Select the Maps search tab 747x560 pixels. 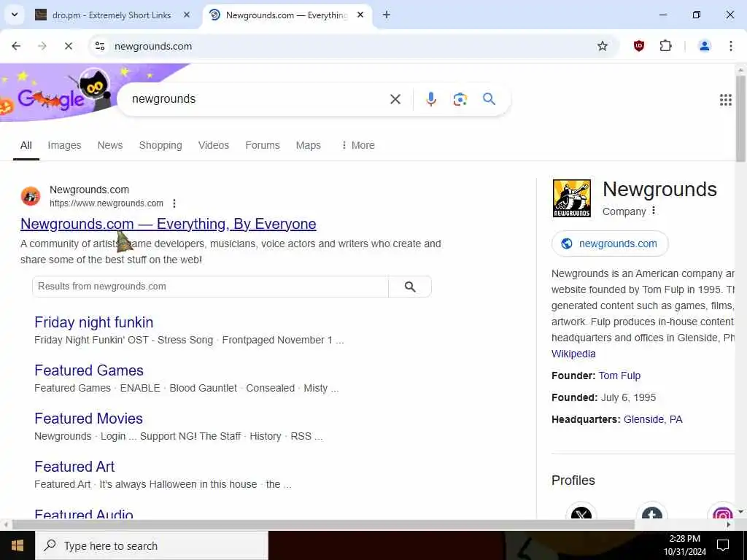pyautogui.click(x=309, y=145)
